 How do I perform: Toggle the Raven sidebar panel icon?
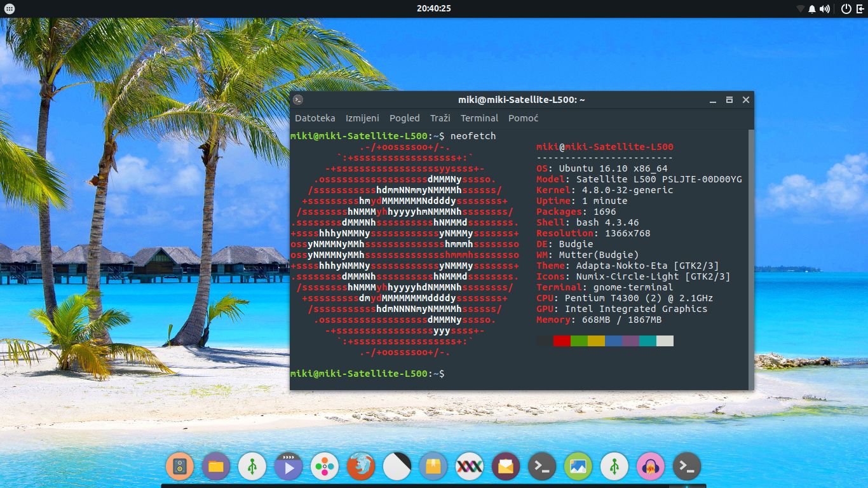[860, 9]
